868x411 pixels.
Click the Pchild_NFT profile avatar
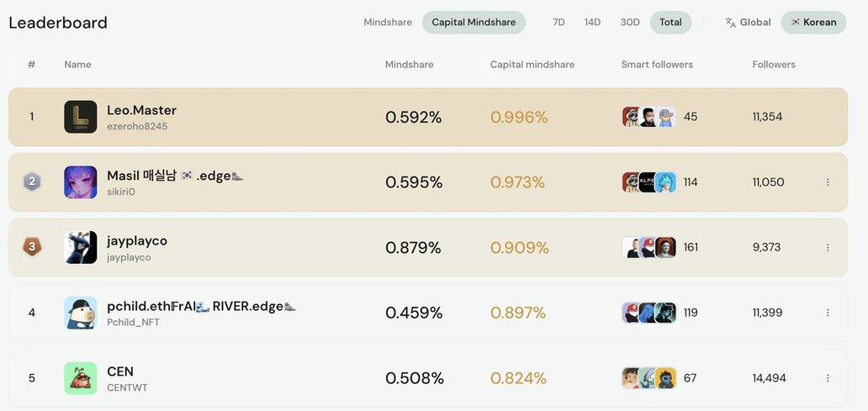pyautogui.click(x=81, y=313)
